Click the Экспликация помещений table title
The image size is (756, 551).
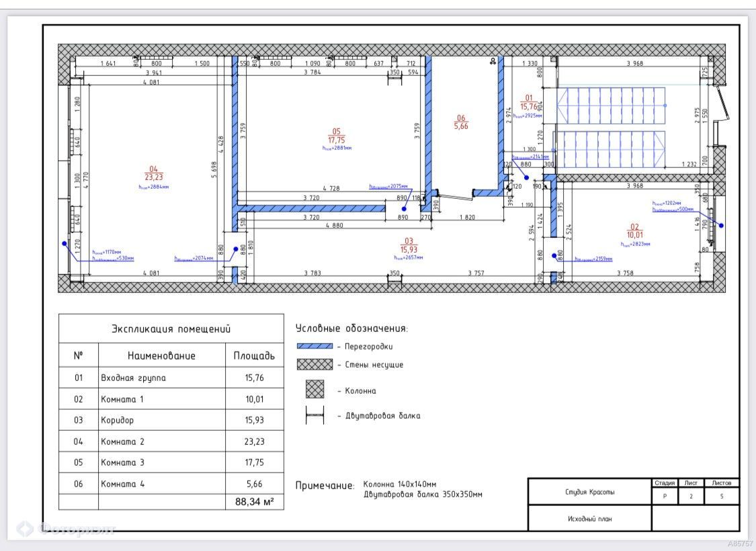pos(171,329)
